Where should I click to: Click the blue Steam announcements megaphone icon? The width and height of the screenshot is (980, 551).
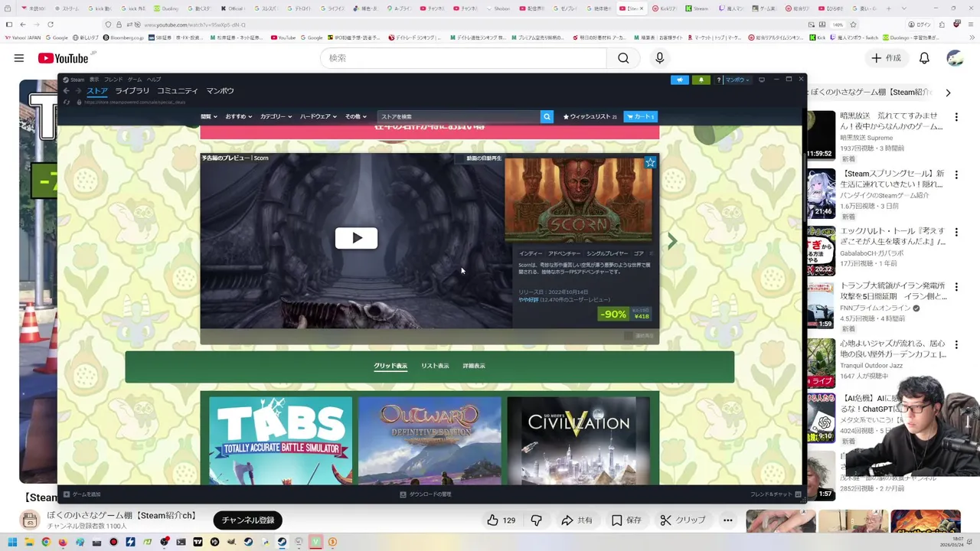coord(680,80)
